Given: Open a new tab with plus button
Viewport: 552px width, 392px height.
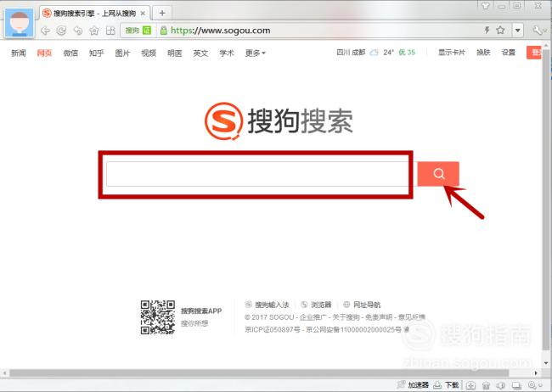Looking at the screenshot, I should pyautogui.click(x=162, y=13).
